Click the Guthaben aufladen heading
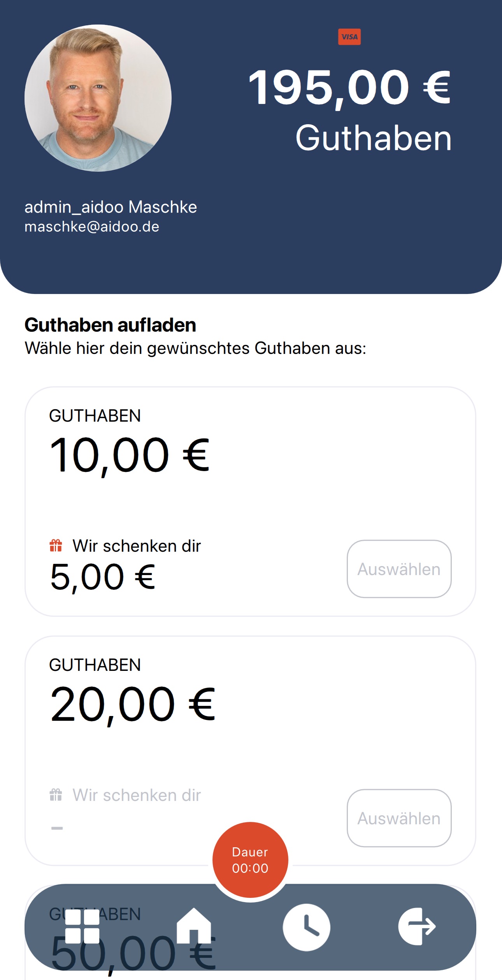Image resolution: width=502 pixels, height=980 pixels. click(x=110, y=325)
